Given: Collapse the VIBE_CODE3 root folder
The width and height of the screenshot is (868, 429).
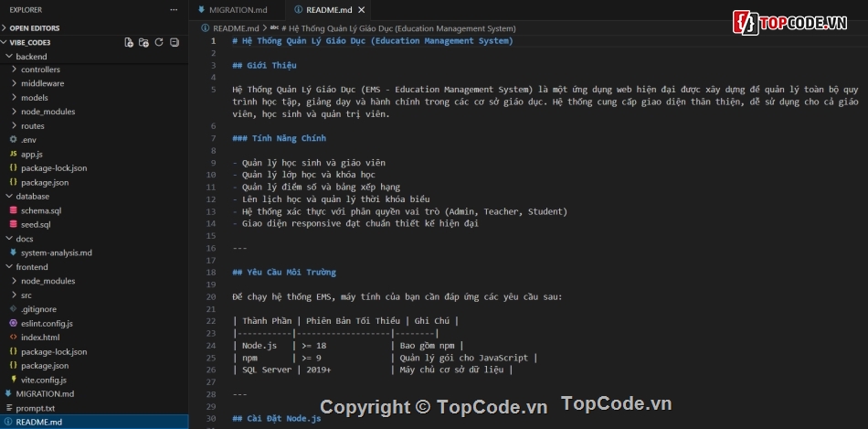Looking at the screenshot, I should click(x=30, y=42).
